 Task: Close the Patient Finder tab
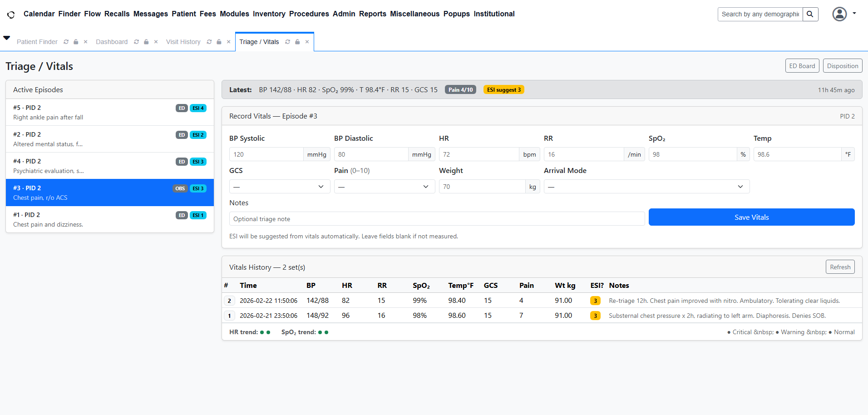coord(85,42)
